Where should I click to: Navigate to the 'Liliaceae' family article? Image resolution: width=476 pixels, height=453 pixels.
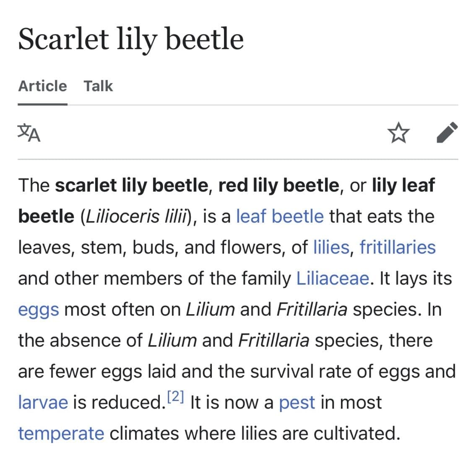click(332, 278)
